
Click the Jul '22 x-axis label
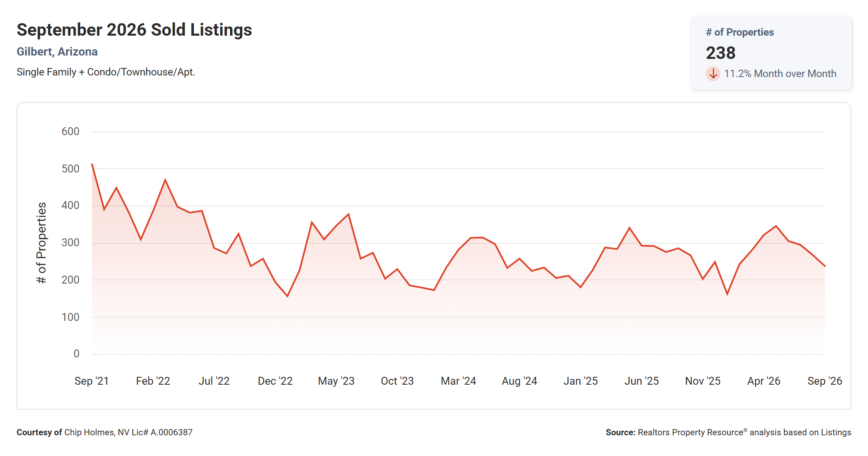tap(214, 381)
